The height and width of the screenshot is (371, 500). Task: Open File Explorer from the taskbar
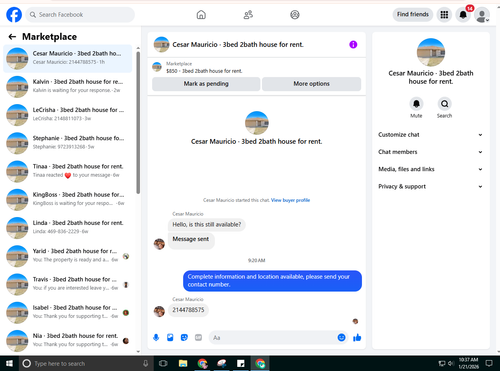pos(183,363)
